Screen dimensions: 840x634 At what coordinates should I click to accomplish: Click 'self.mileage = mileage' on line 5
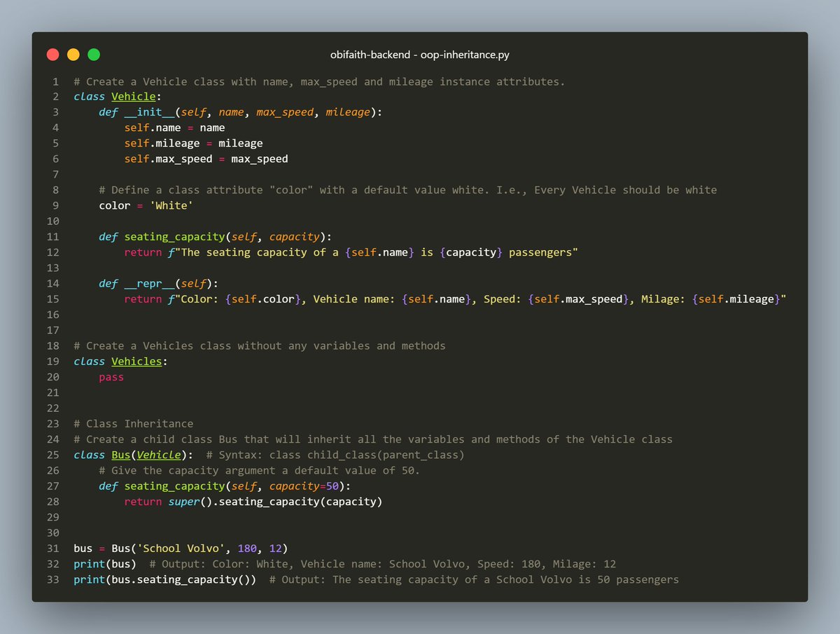(x=194, y=143)
